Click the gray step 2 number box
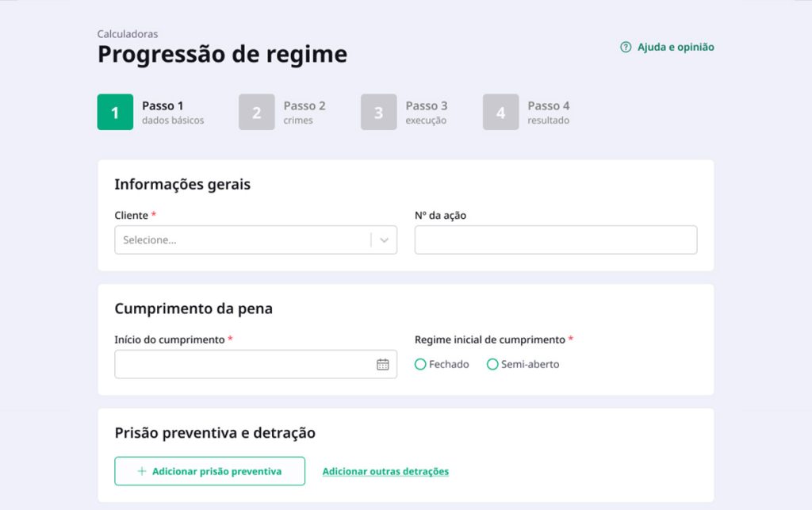Image resolution: width=812 pixels, height=510 pixels. [256, 113]
